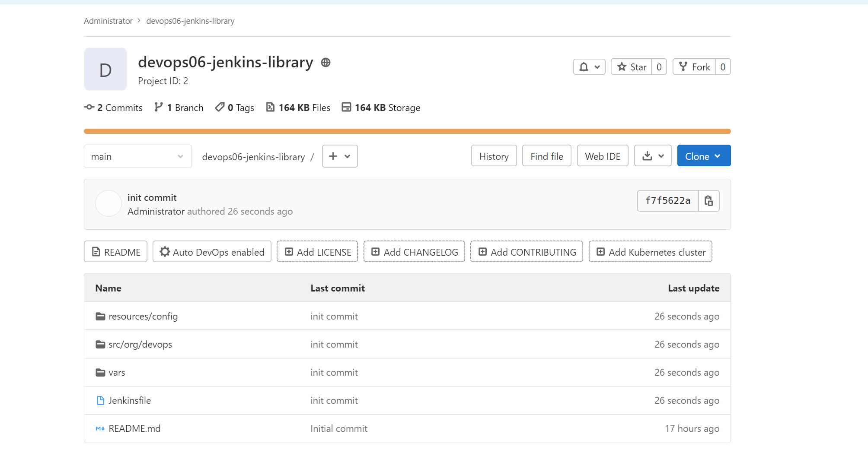Open commit f7f5622a
Viewport: 868px width, 453px height.
[x=668, y=201]
